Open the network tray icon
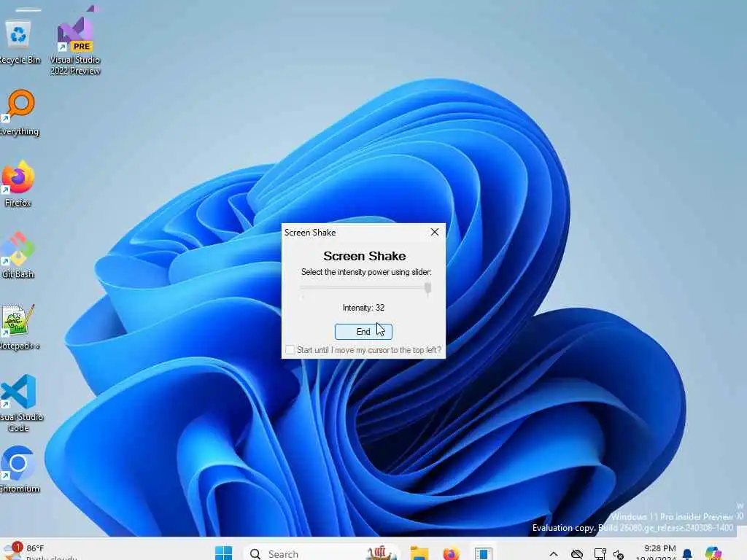 [x=600, y=554]
